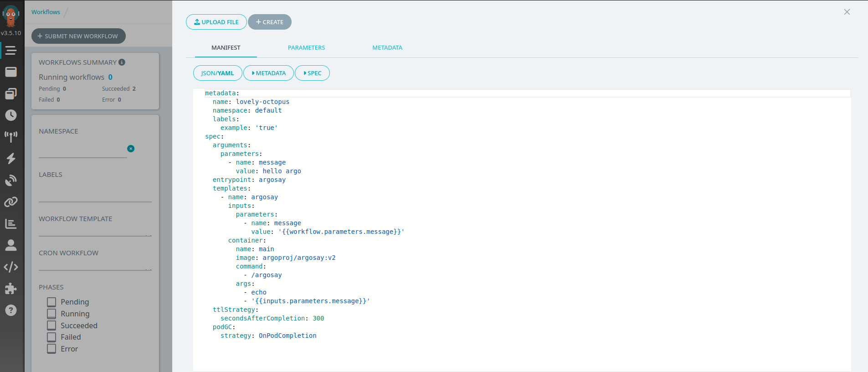Click the inputs.parameters.message args line
Image resolution: width=868 pixels, height=372 pixels.
coord(307,301)
